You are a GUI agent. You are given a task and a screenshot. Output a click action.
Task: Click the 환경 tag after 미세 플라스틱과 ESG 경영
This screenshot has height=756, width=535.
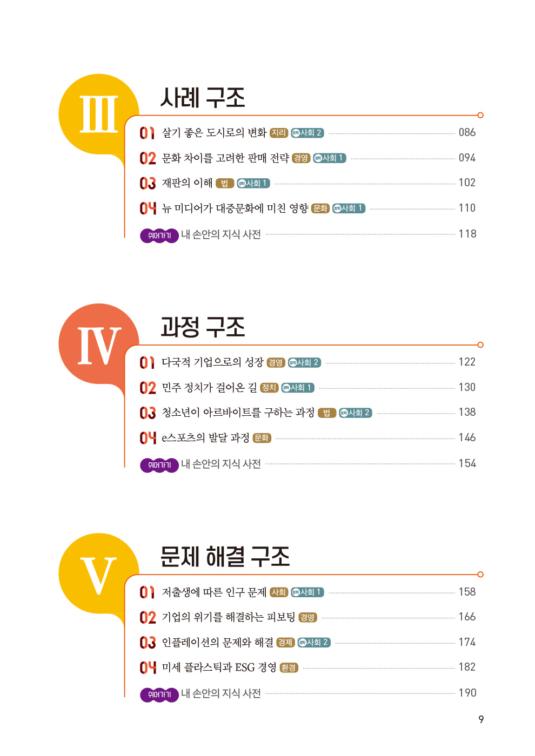pos(289,668)
